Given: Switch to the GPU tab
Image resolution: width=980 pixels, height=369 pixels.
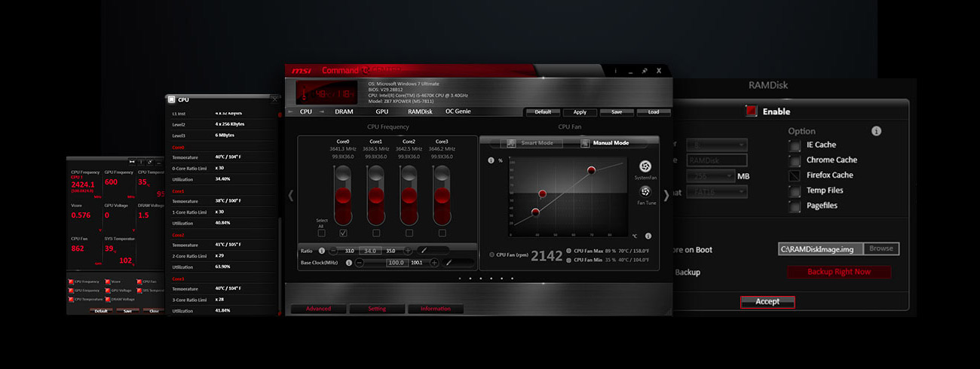Looking at the screenshot, I should click(x=381, y=111).
